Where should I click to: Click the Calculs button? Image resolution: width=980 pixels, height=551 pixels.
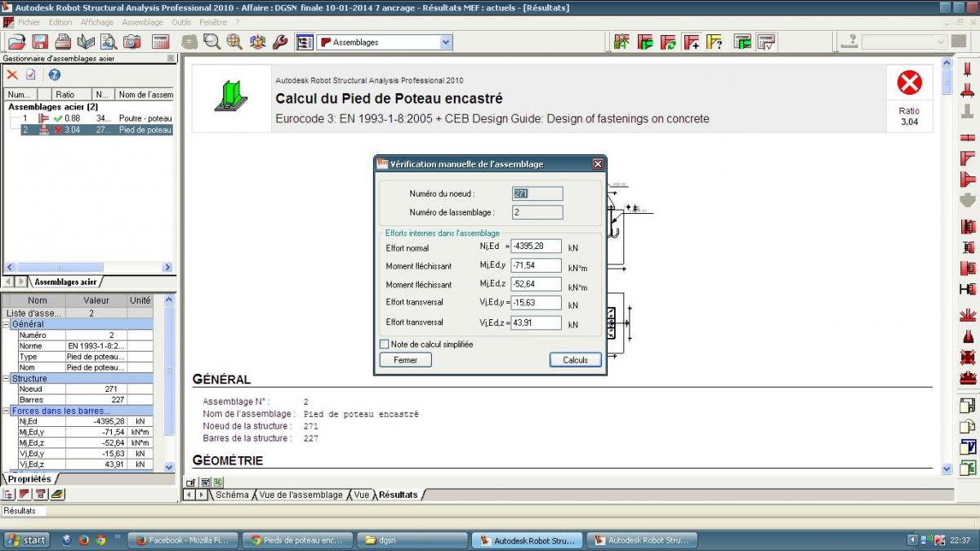pyautogui.click(x=576, y=360)
